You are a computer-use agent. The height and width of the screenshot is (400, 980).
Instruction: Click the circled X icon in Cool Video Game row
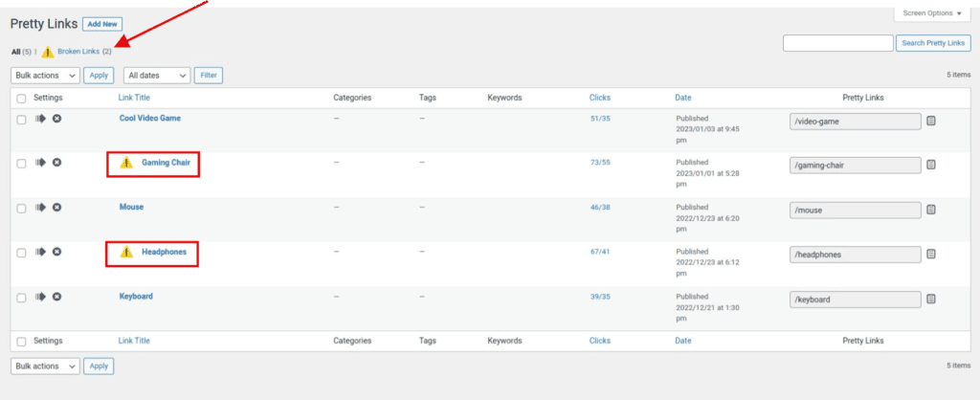(x=56, y=119)
